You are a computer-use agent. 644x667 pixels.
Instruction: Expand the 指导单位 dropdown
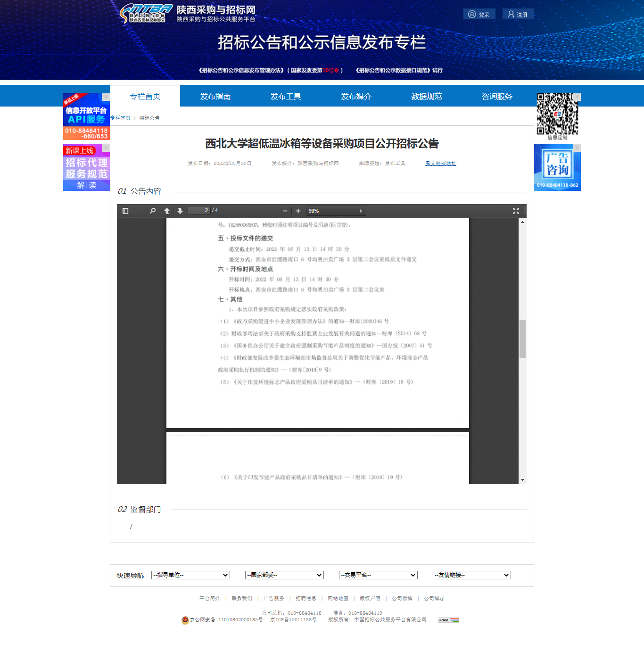tap(190, 575)
